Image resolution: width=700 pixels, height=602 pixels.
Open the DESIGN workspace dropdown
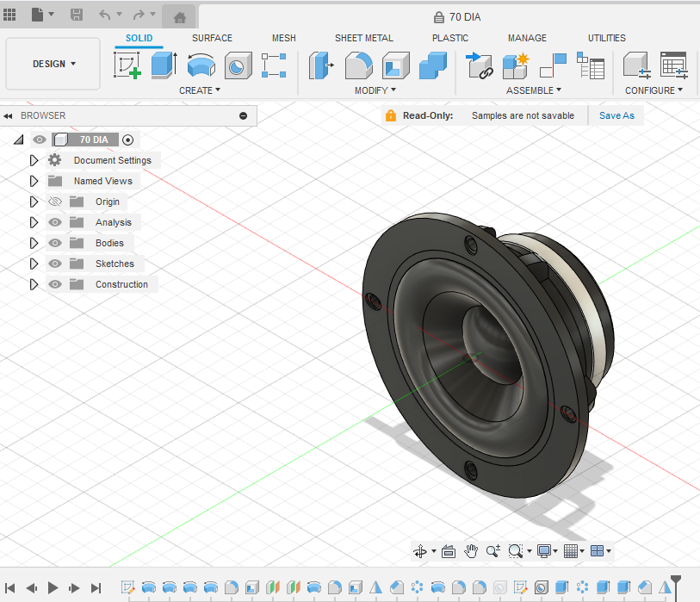click(x=53, y=64)
